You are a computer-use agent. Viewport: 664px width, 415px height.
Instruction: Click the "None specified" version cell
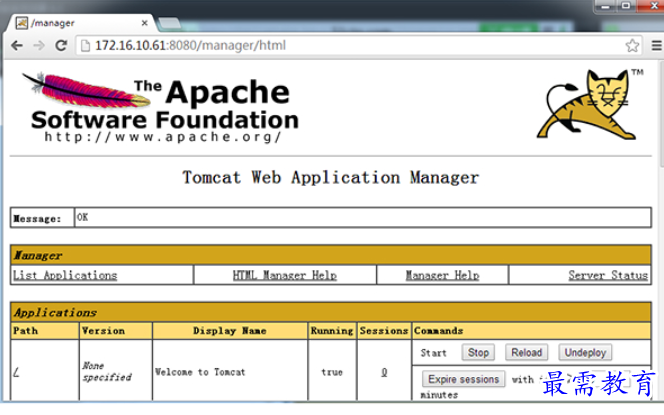tap(107, 371)
